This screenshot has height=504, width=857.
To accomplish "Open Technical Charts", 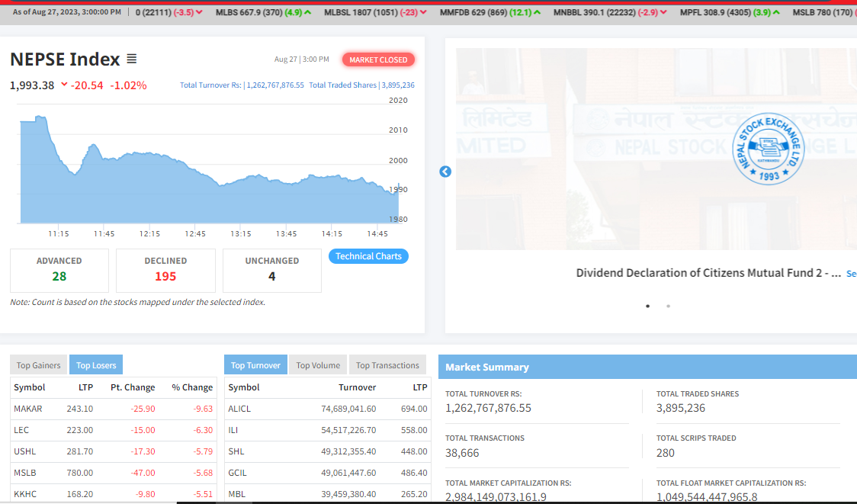I will pyautogui.click(x=368, y=256).
